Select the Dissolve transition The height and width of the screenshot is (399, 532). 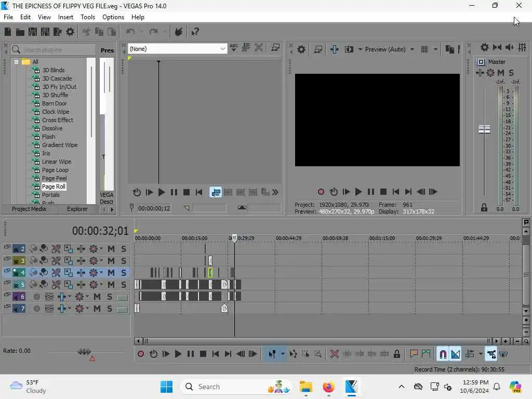[x=52, y=128]
